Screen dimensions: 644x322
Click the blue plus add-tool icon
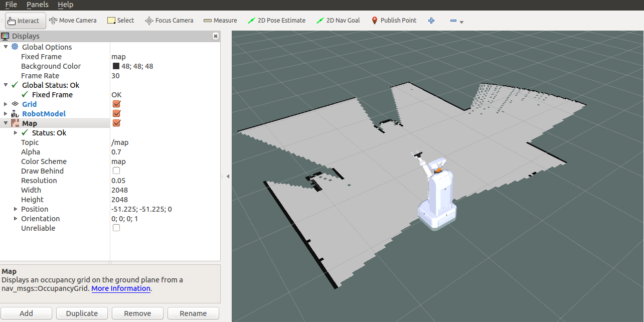(431, 21)
